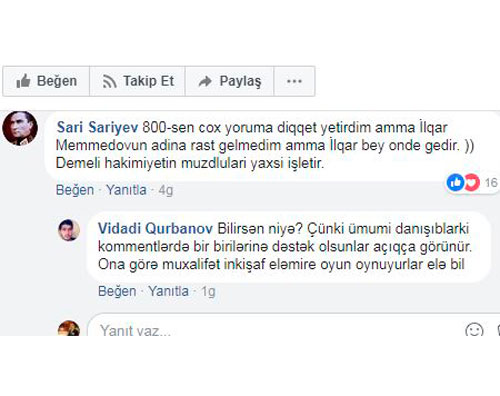Click the red heart reaction icon

click(x=472, y=182)
